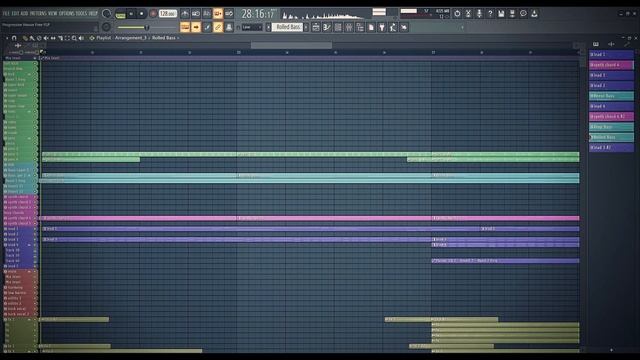Open the Rolled Bass pattern selector
The image size is (640, 360).
tap(288, 27)
